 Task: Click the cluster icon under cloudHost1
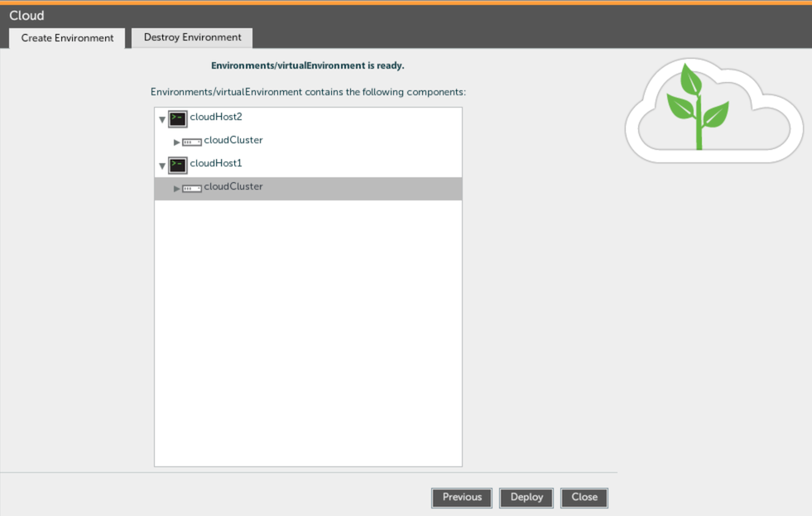[x=192, y=188]
